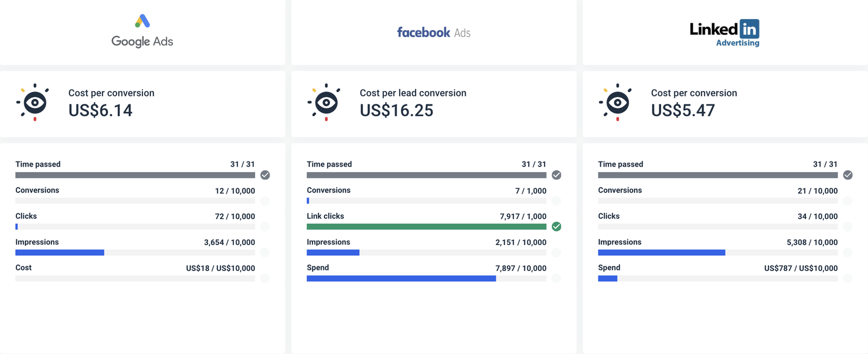Image resolution: width=868 pixels, height=354 pixels.
Task: Click the green checkmark beside Link clicks goal
Action: (x=556, y=226)
